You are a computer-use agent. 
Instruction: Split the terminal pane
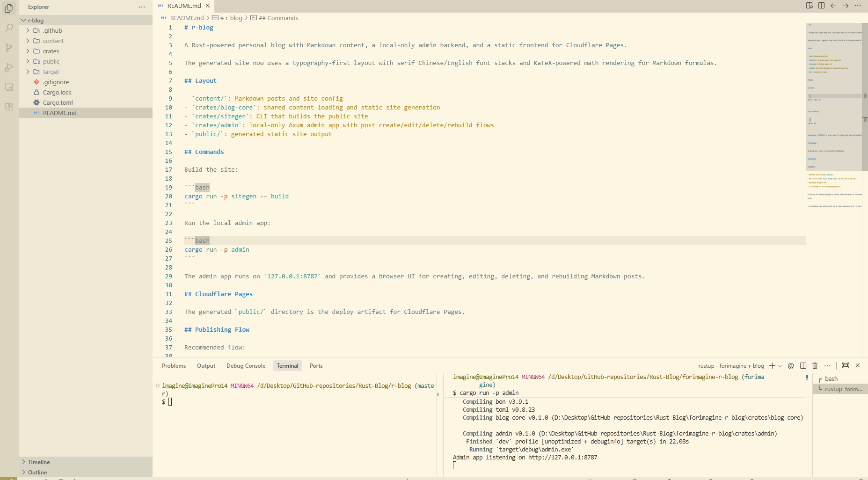pos(803,366)
